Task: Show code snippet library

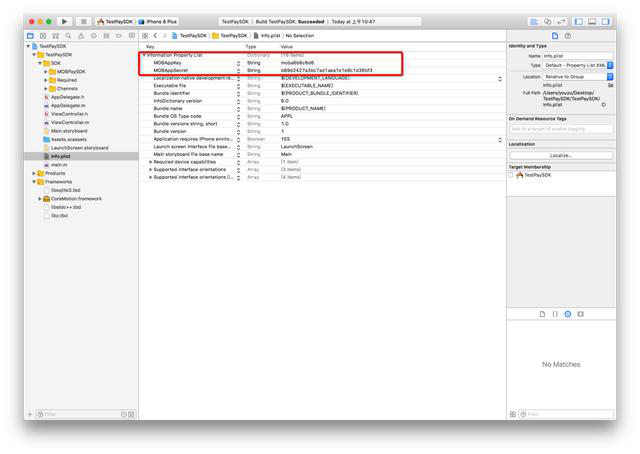Action: (x=555, y=314)
